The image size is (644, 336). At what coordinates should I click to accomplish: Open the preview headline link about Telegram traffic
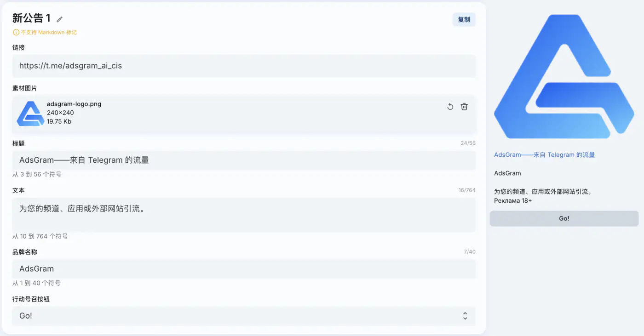click(x=545, y=155)
